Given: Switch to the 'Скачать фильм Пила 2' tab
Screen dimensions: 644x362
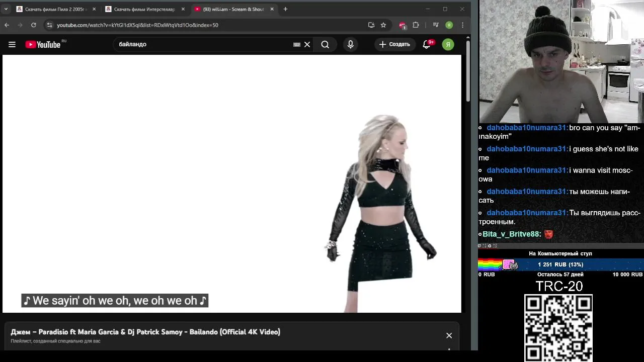Looking at the screenshot, I should 56,9.
